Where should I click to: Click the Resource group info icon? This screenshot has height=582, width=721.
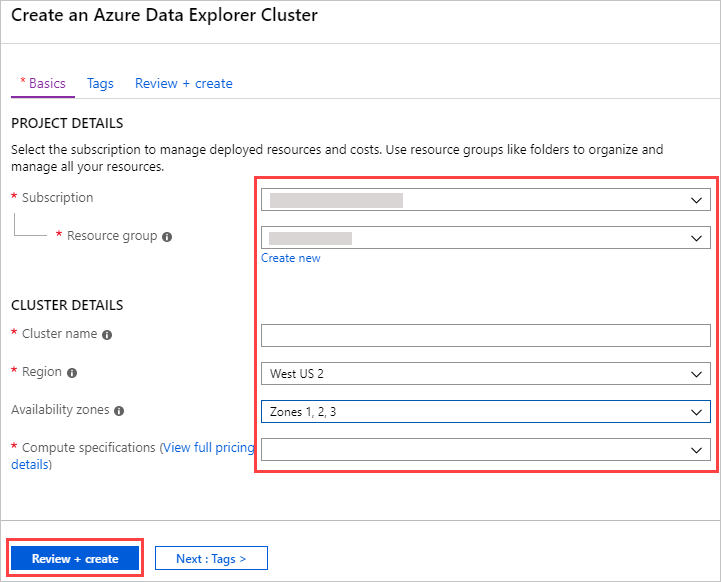(167, 237)
